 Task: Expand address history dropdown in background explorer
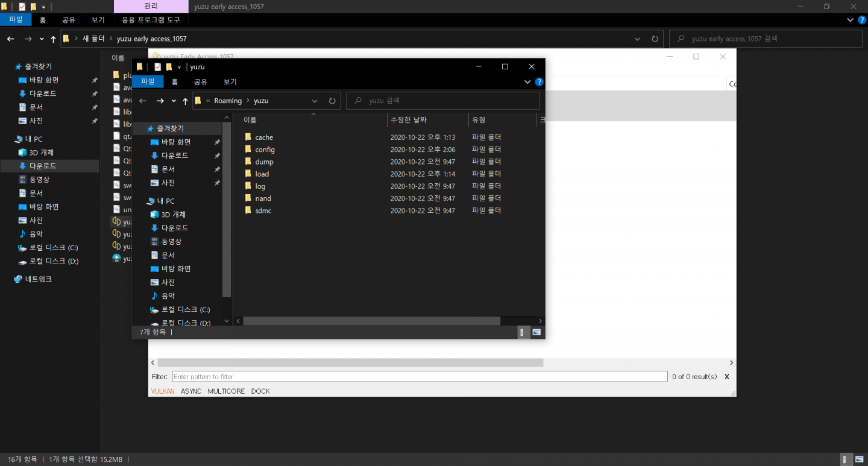click(x=638, y=39)
